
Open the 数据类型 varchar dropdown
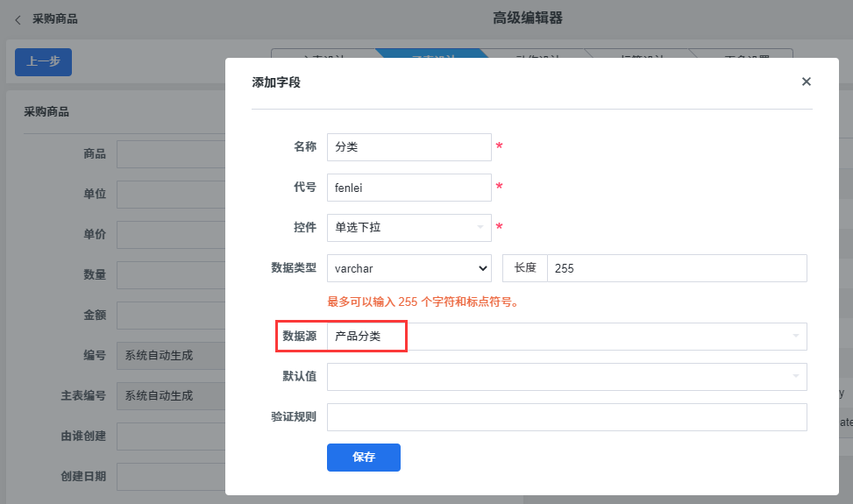(x=409, y=268)
